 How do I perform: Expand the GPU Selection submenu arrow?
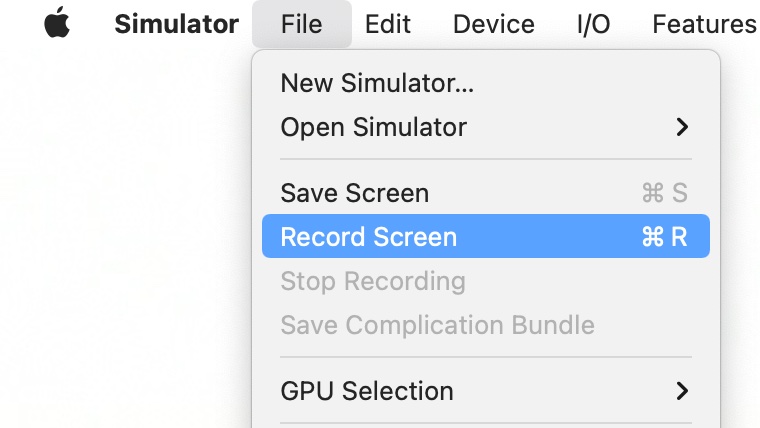pos(682,390)
